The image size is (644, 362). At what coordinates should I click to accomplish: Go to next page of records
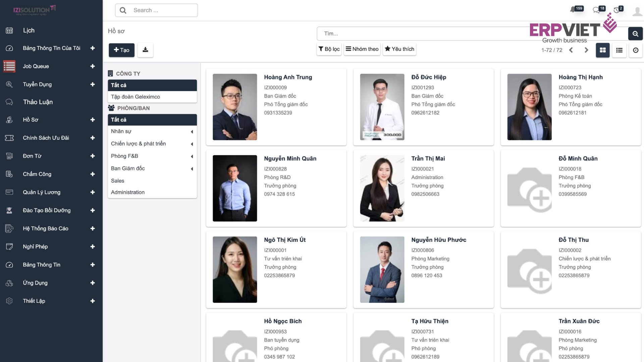pos(586,50)
